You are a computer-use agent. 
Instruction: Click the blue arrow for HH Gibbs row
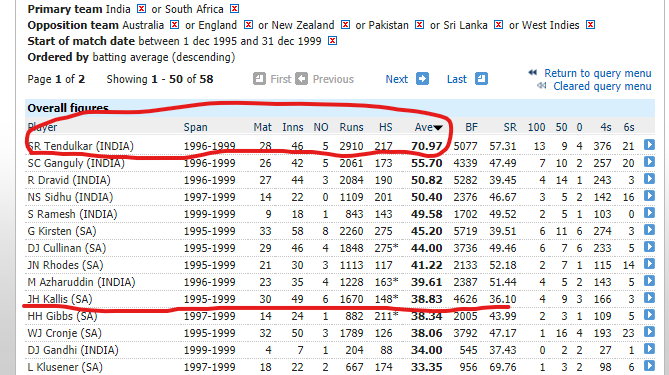coord(649,315)
